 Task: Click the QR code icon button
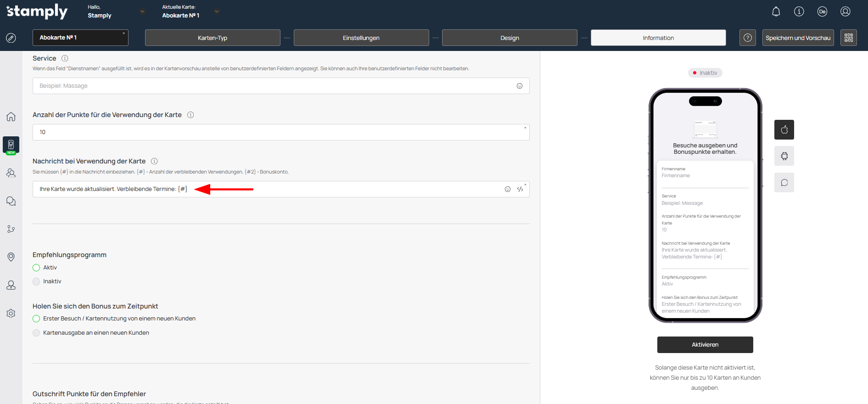point(848,38)
